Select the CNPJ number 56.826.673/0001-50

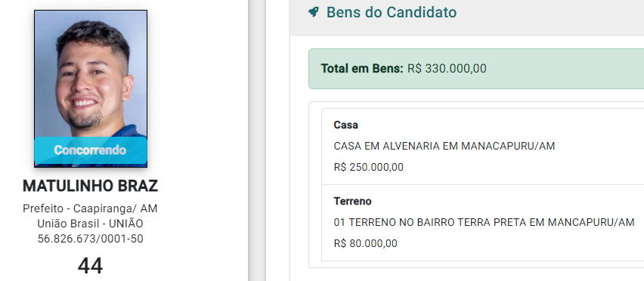pos(91,239)
